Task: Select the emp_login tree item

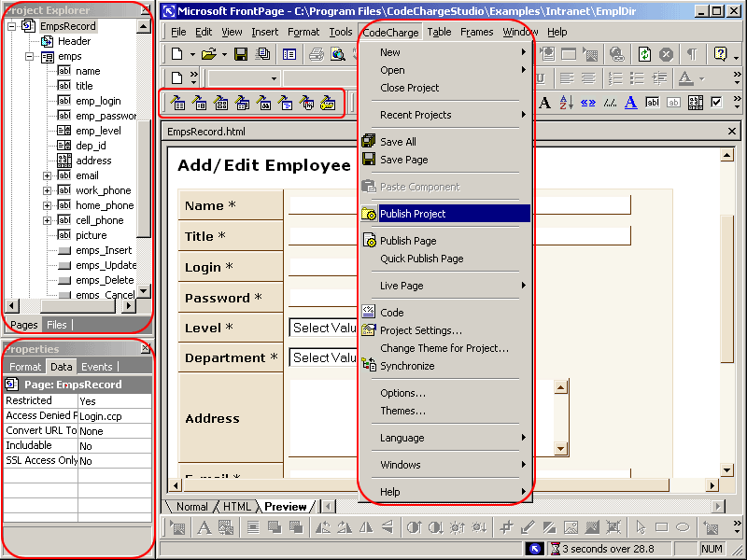Action: [x=98, y=101]
